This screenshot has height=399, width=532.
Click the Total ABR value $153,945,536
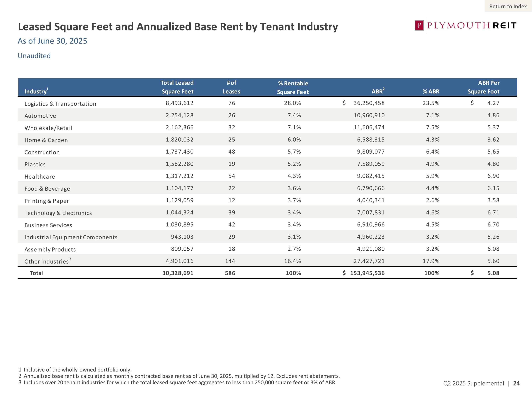tap(367, 273)
